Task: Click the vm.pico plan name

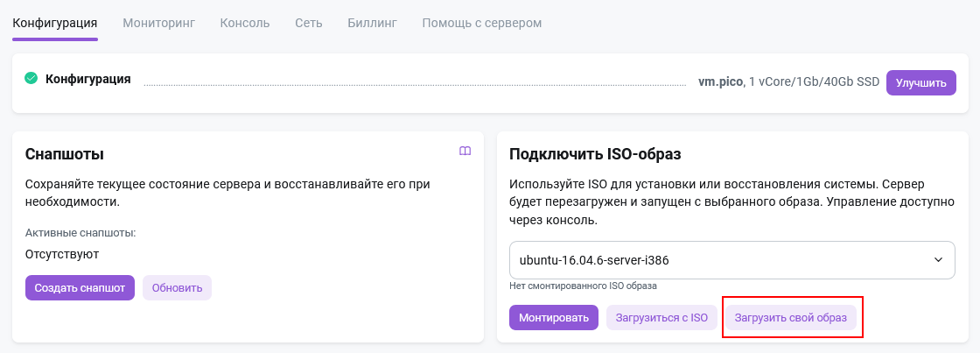Action: point(720,81)
